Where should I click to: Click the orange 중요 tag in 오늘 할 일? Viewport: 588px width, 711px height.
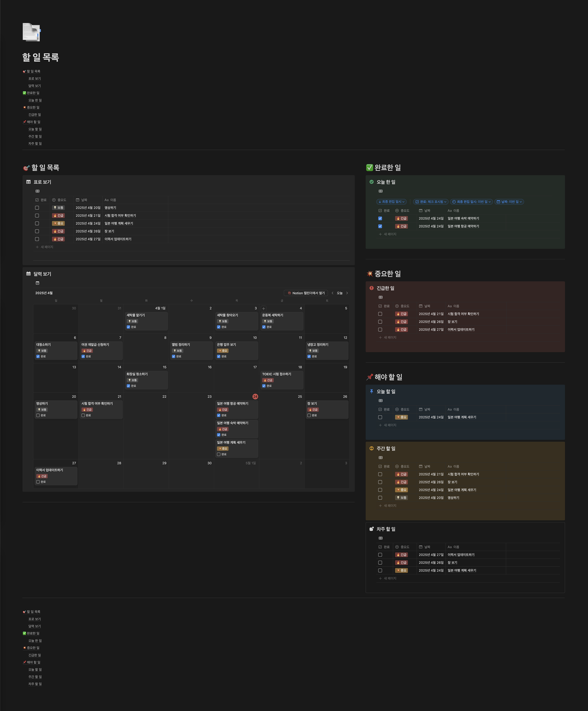coord(401,417)
